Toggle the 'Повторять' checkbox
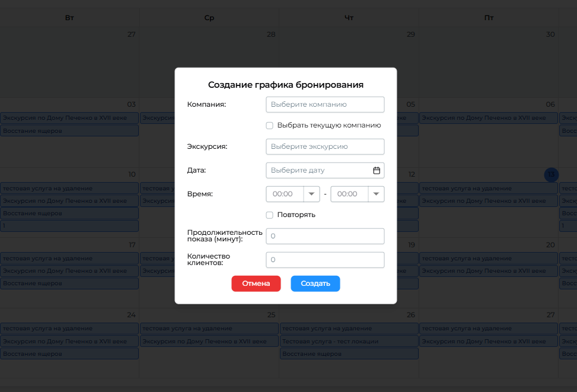This screenshot has width=577, height=392. [x=269, y=215]
